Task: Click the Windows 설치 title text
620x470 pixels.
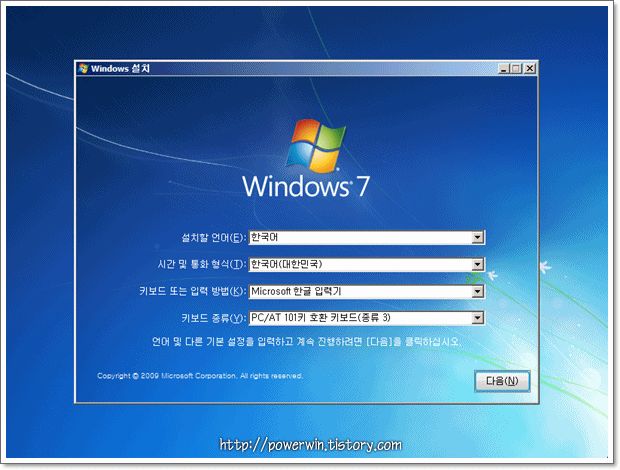Action: click(x=120, y=69)
